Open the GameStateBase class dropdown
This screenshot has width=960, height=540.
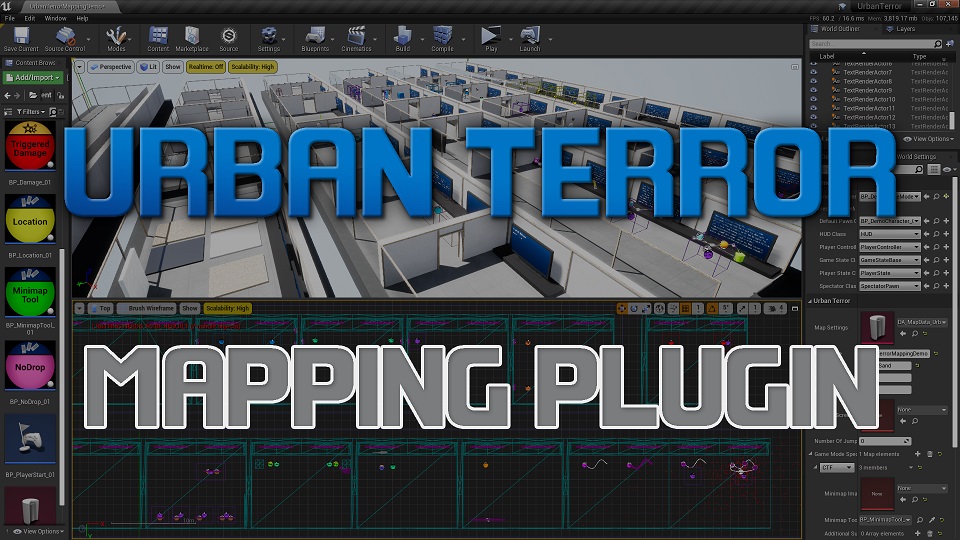(890, 260)
